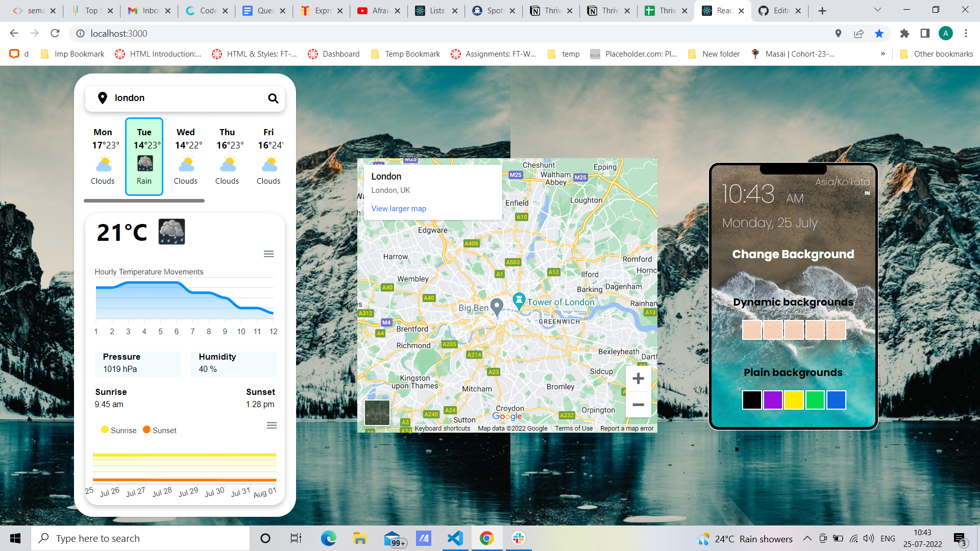Click the share page icon in address bar

point(859,34)
